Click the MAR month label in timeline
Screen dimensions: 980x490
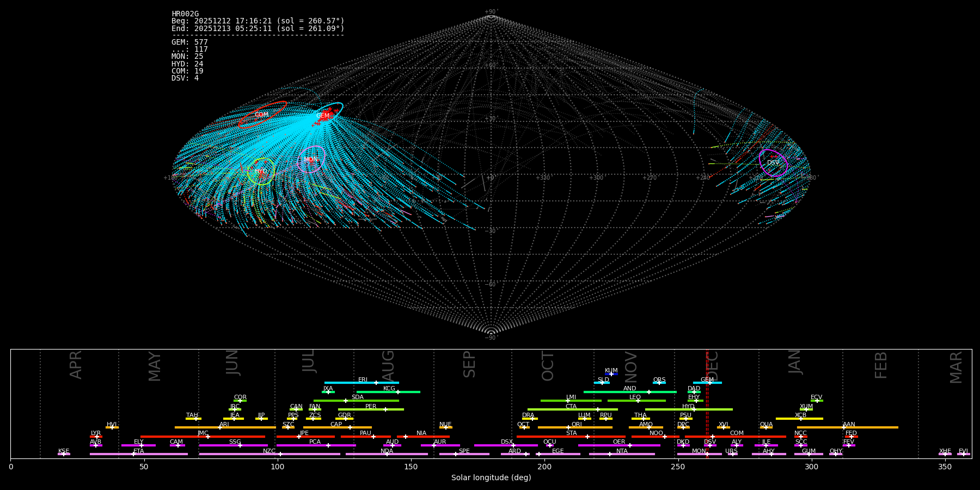point(956,367)
